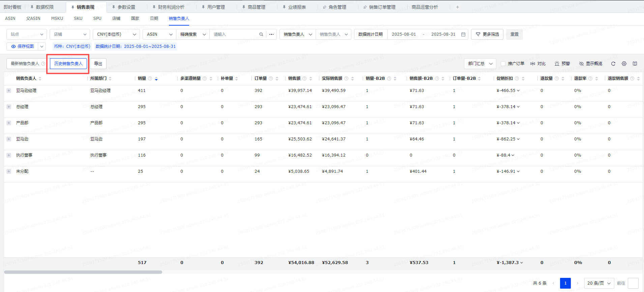Click the 对比 compare icon
This screenshot has height=292, width=644.
click(x=533, y=64)
